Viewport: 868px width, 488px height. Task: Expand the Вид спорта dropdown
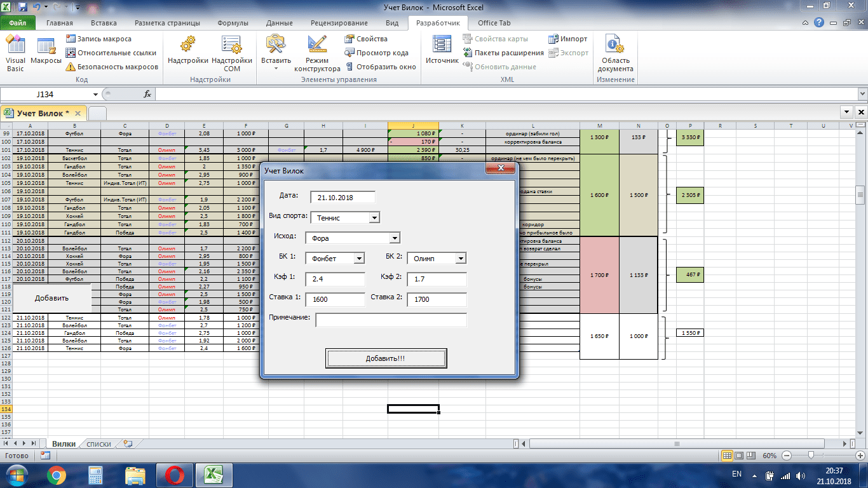[374, 218]
